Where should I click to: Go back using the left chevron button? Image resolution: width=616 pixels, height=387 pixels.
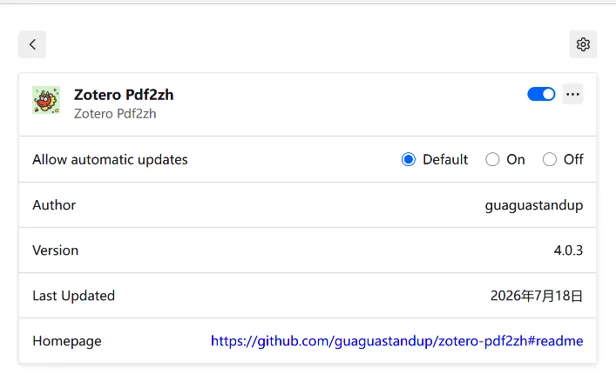click(32, 44)
